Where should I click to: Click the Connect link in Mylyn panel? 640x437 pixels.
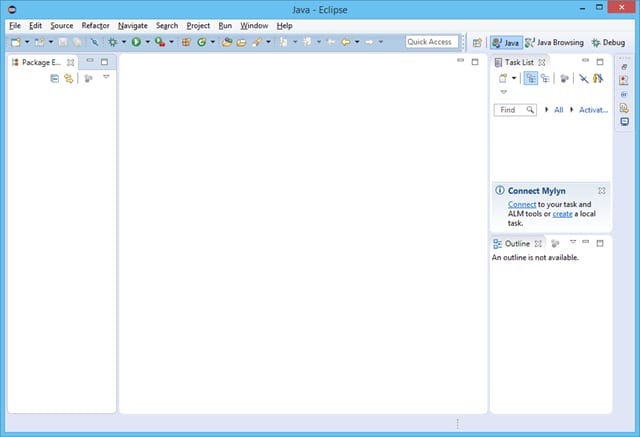point(522,204)
